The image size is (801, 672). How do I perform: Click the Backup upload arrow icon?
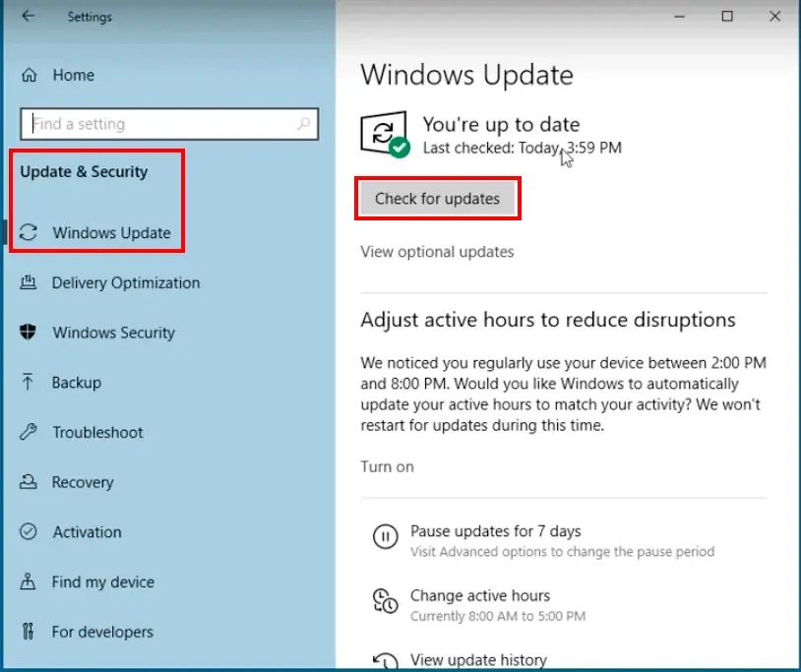[28, 382]
